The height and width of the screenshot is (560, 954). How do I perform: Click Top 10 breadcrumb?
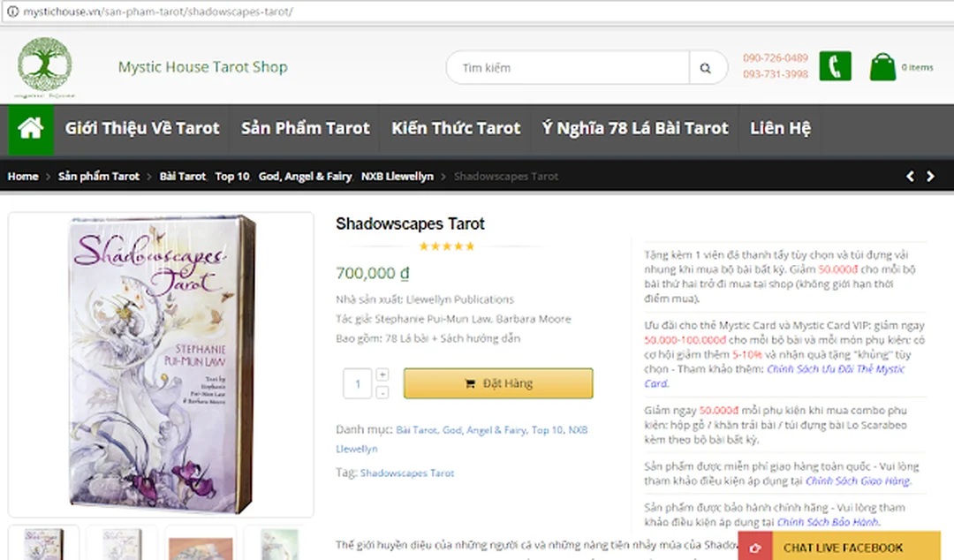[231, 177]
